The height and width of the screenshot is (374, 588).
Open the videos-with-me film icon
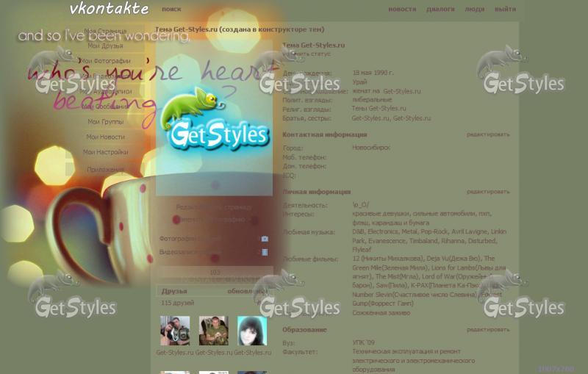pos(265,252)
